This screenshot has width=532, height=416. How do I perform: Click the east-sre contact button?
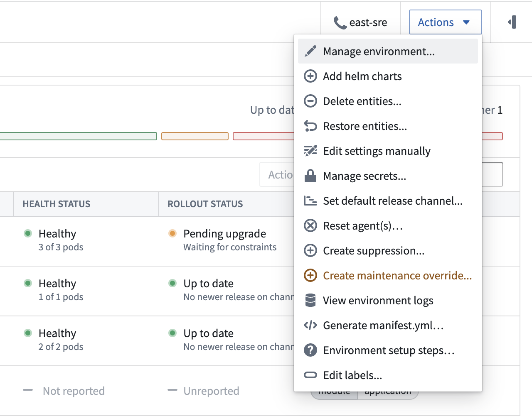tap(360, 22)
